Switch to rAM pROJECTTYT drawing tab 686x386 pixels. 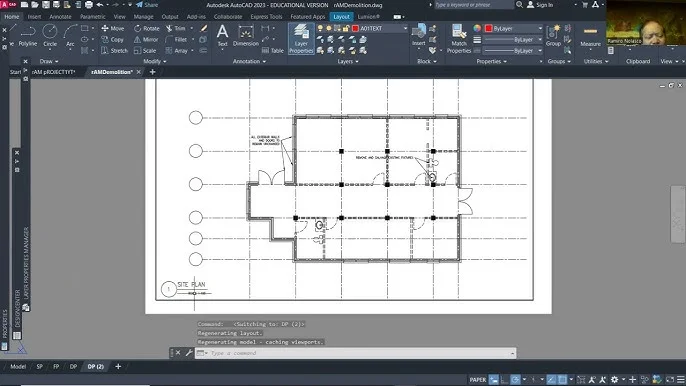(53, 72)
